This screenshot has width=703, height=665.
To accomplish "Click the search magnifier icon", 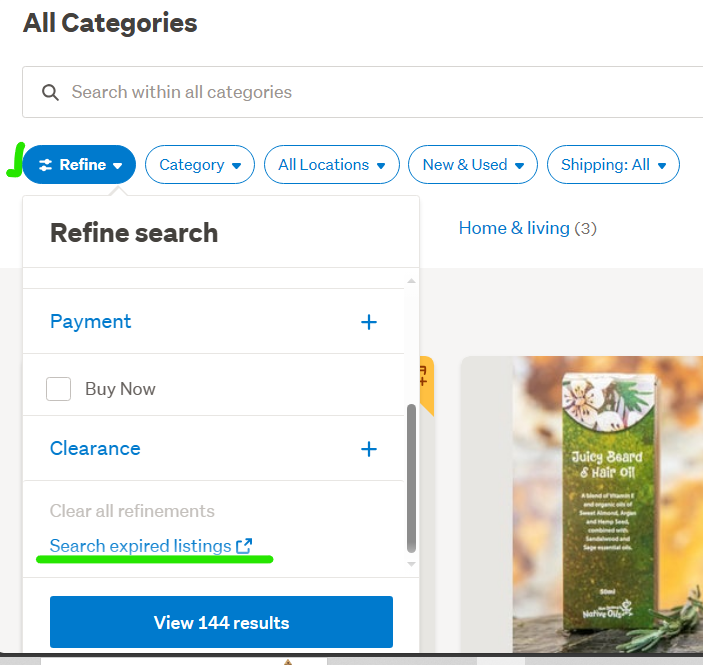I will point(50,92).
